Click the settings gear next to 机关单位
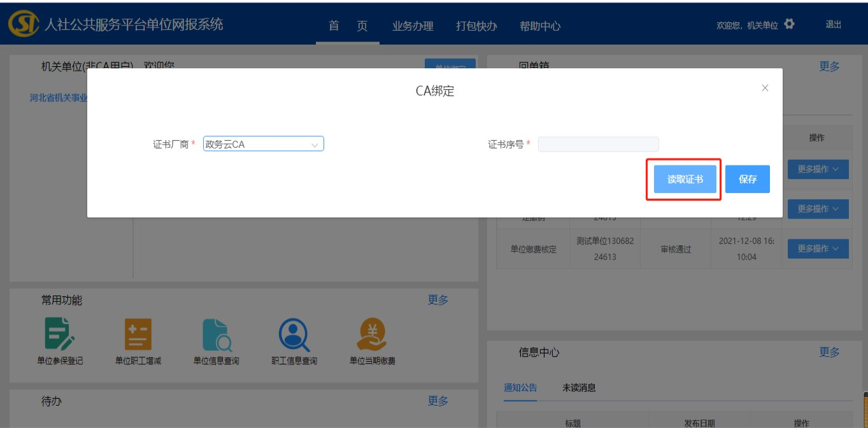Screen dimensions: 868x428 pyautogui.click(x=790, y=24)
